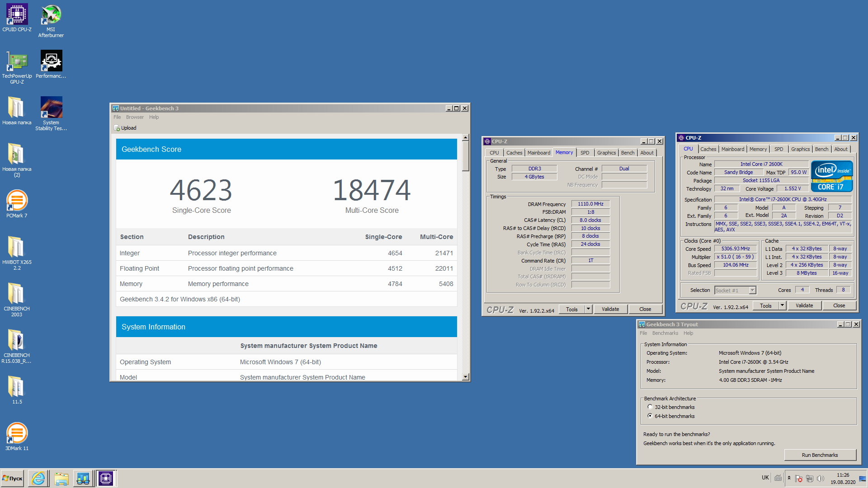Open Performance test desktop shortcut
Screen dimensions: 868x488
click(51, 65)
